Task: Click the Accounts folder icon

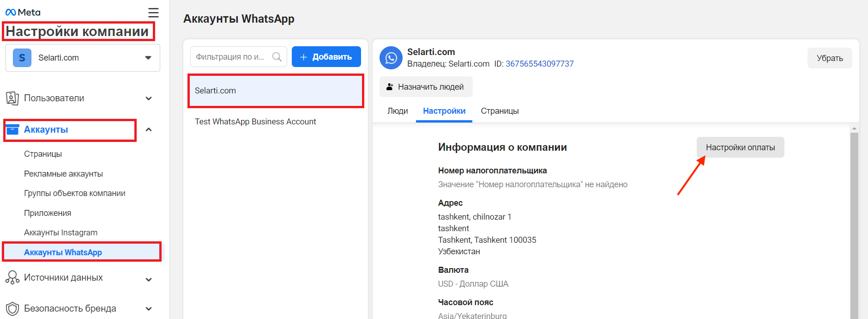Action: click(12, 129)
